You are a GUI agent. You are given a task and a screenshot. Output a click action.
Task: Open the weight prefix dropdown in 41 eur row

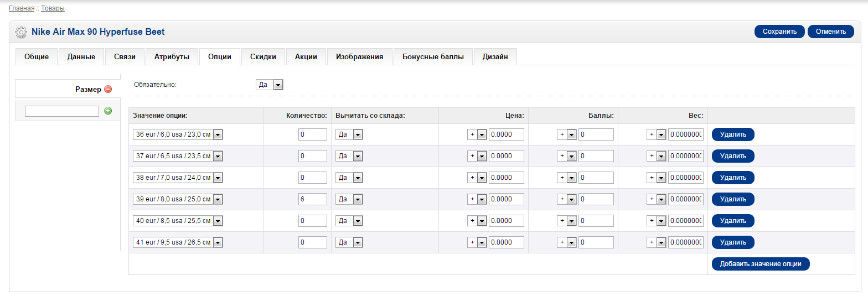point(656,242)
